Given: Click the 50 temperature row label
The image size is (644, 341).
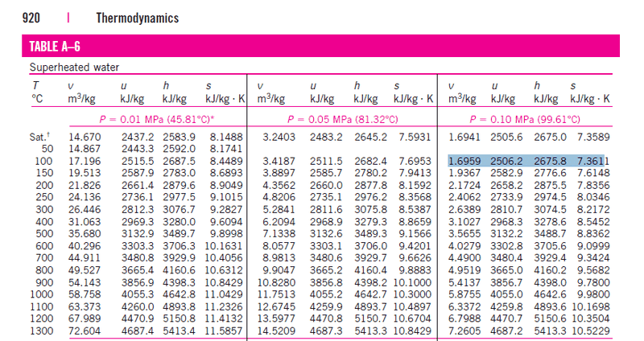Looking at the screenshot, I should (x=45, y=149).
